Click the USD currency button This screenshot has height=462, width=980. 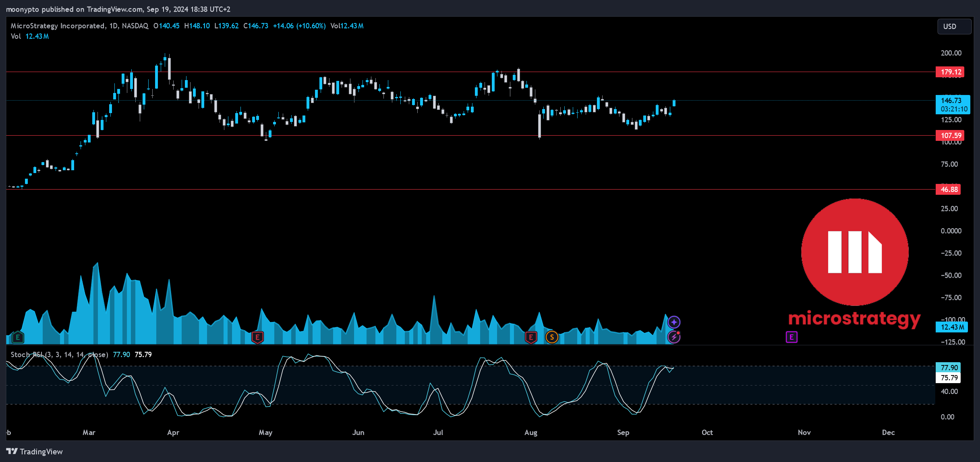pos(954,27)
